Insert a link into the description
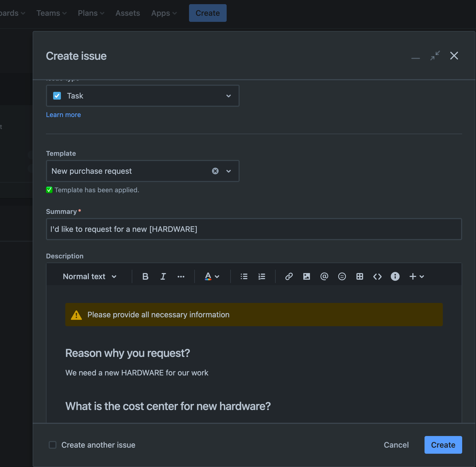 click(289, 276)
